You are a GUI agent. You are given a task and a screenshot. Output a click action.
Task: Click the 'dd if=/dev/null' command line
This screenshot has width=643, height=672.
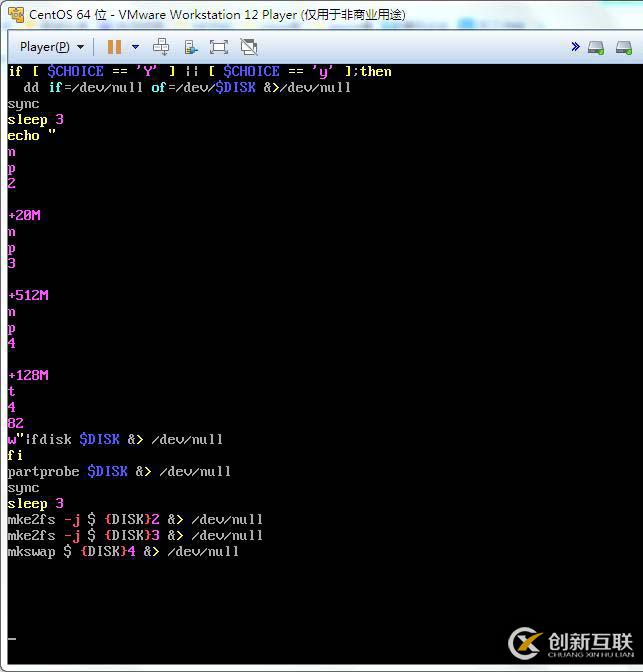coord(187,87)
